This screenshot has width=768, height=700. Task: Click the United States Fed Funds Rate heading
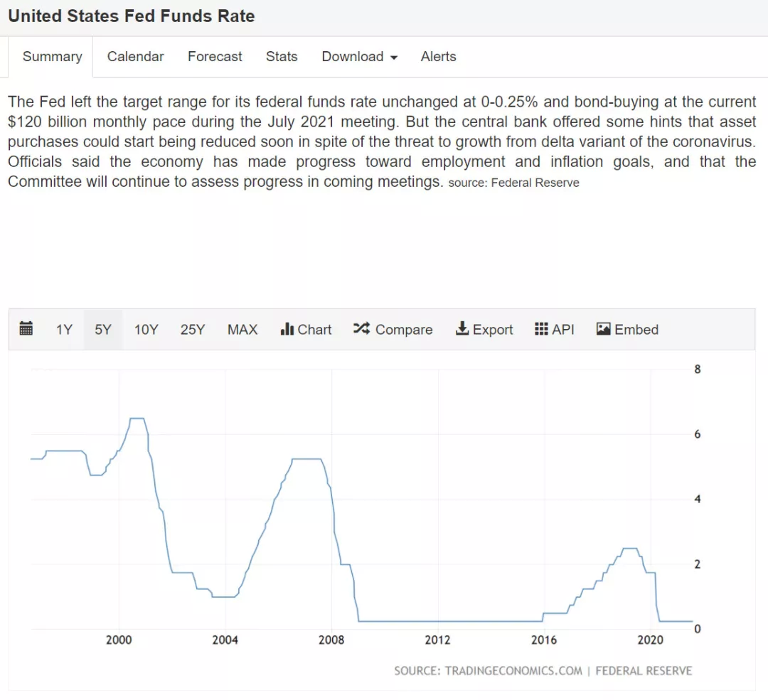click(132, 16)
